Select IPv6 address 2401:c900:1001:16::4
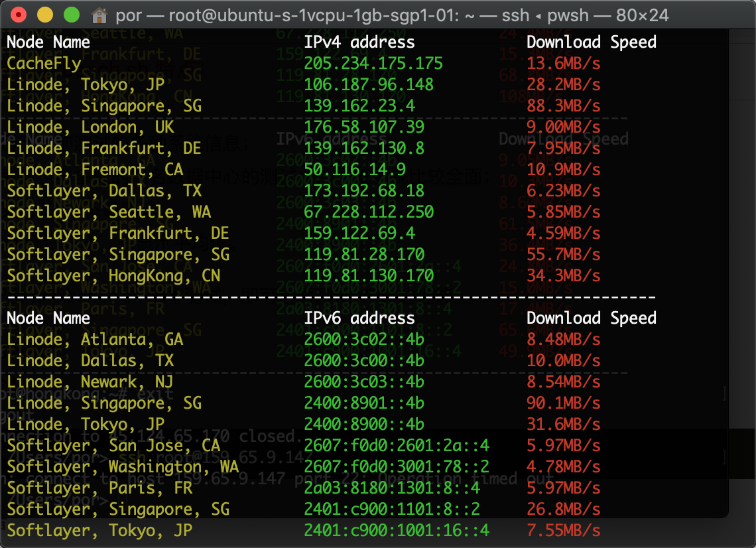 [397, 531]
